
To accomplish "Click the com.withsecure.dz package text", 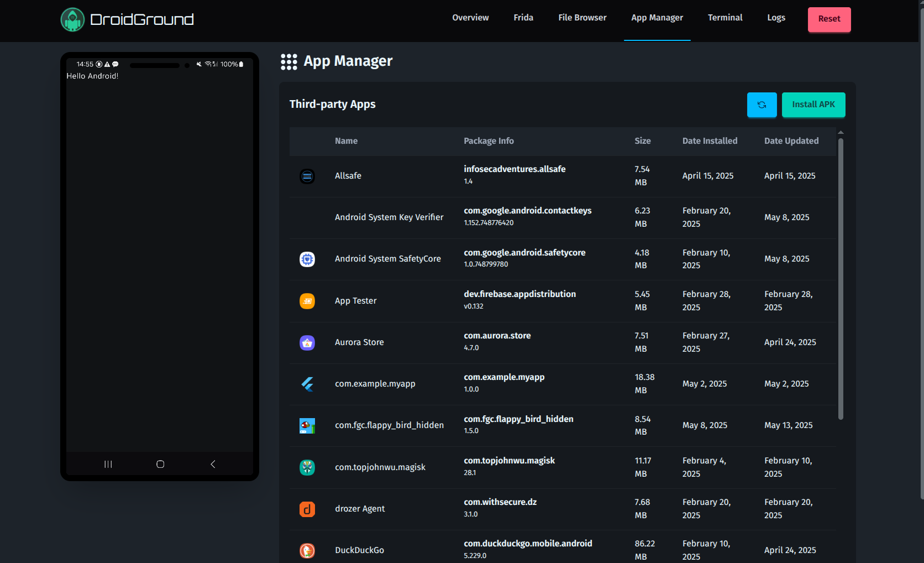I will (500, 502).
